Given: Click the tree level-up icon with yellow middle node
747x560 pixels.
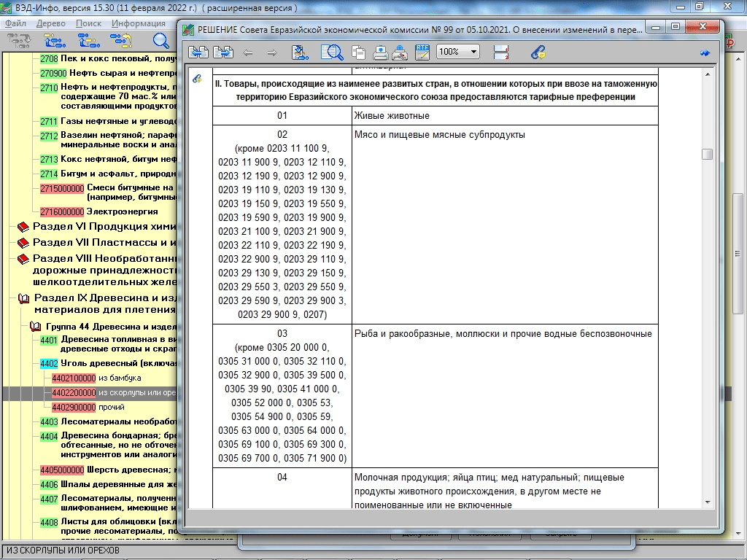Looking at the screenshot, I should coord(88,41).
